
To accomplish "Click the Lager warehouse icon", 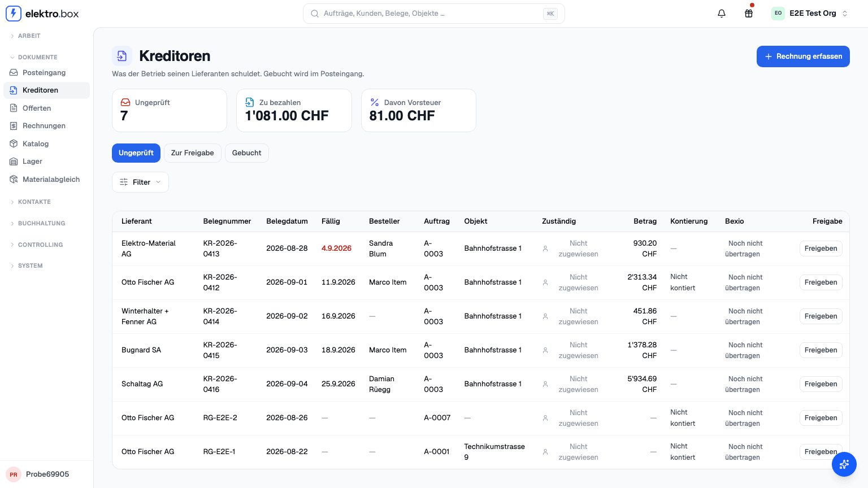I will pos(14,162).
